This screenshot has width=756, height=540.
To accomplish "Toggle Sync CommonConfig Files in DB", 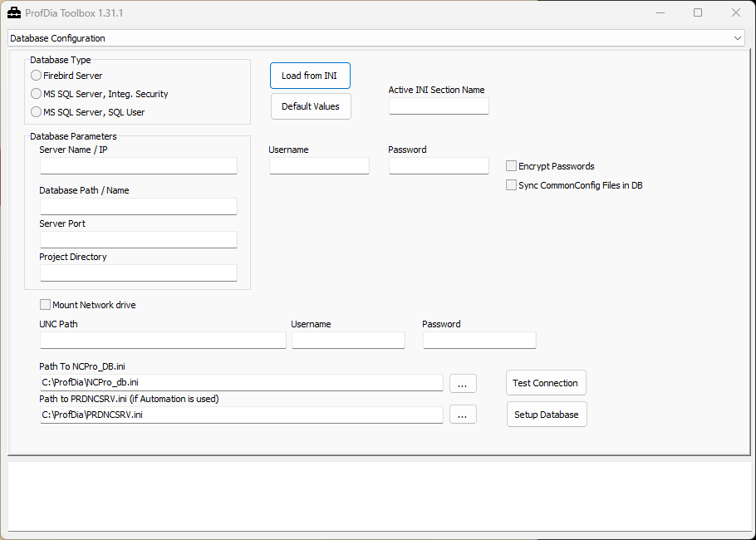I will tap(512, 185).
